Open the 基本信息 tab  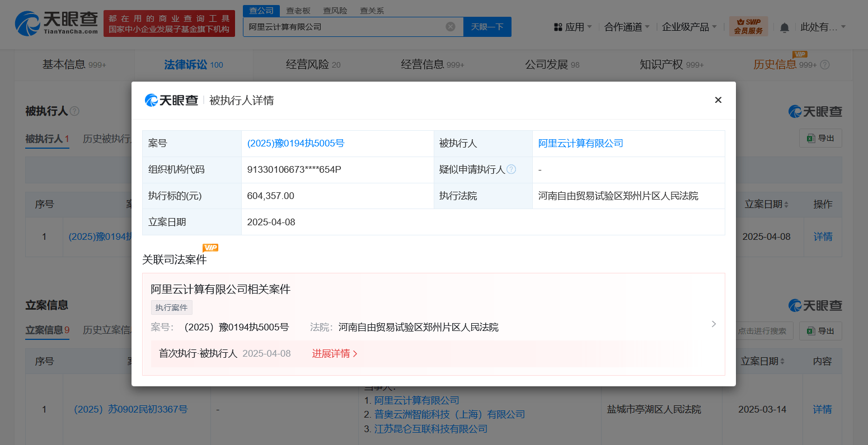click(74, 65)
